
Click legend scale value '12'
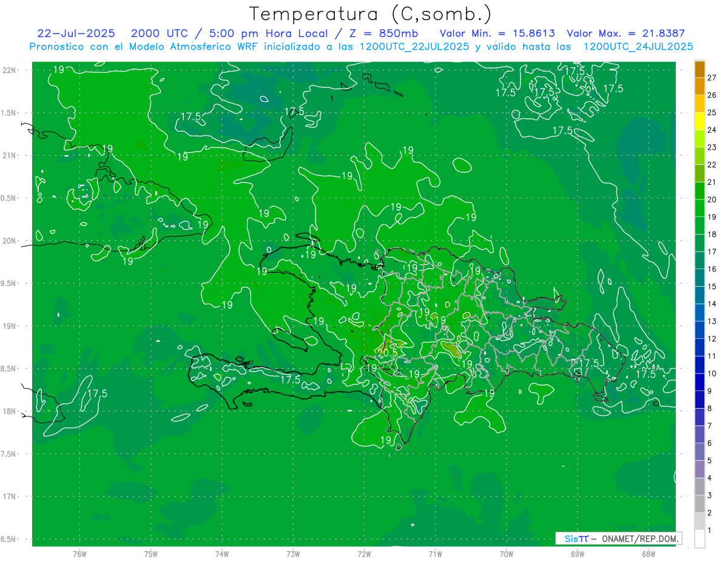coord(712,339)
